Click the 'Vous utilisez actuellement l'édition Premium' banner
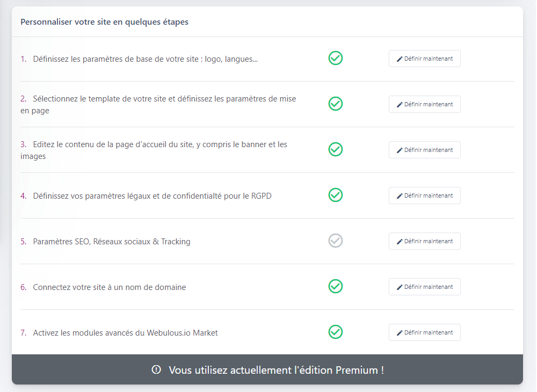Screen dimensions: 537x392 276,370
